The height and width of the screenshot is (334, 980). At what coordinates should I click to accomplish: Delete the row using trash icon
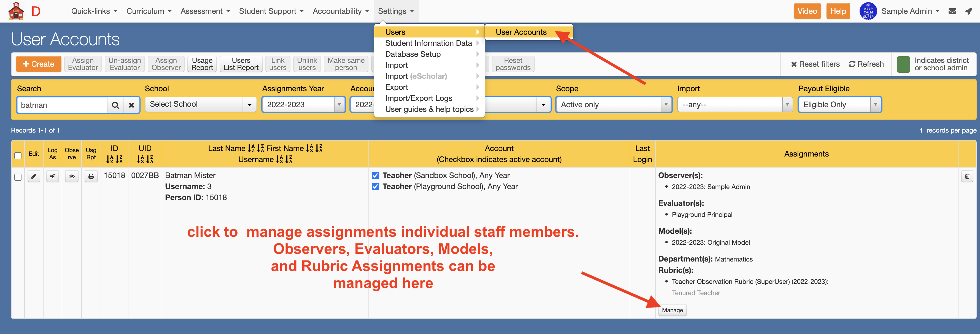[x=967, y=176]
